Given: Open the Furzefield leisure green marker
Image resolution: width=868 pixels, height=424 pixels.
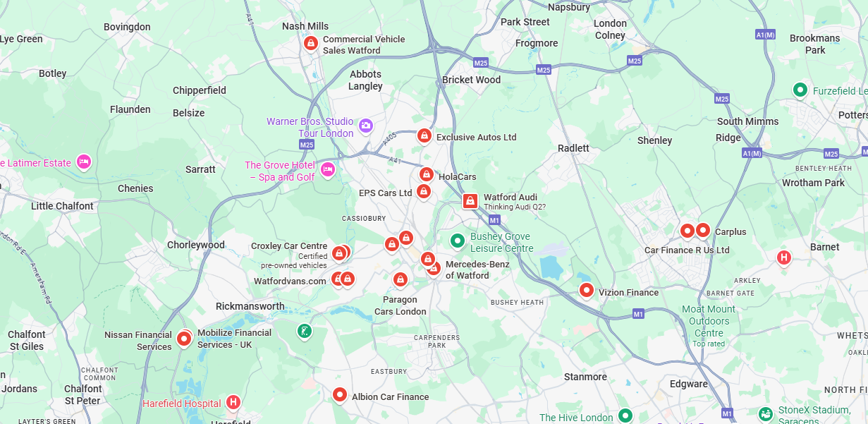Looking at the screenshot, I should point(800,90).
